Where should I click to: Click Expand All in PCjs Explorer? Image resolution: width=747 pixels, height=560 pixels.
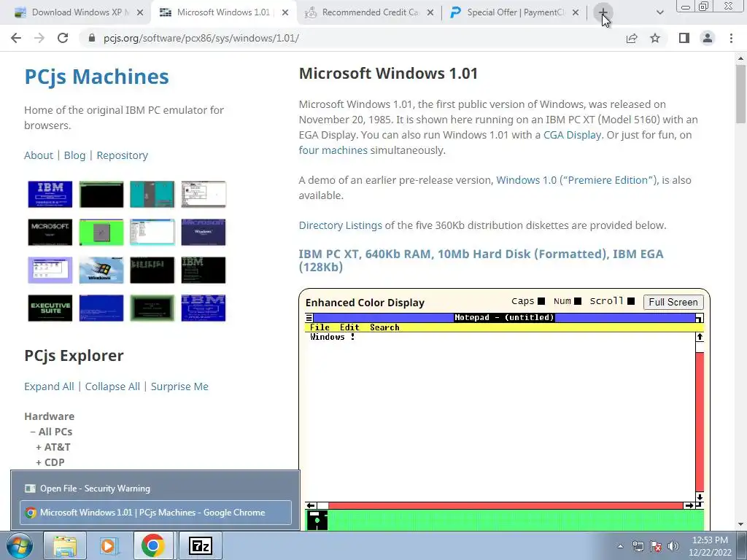point(49,386)
